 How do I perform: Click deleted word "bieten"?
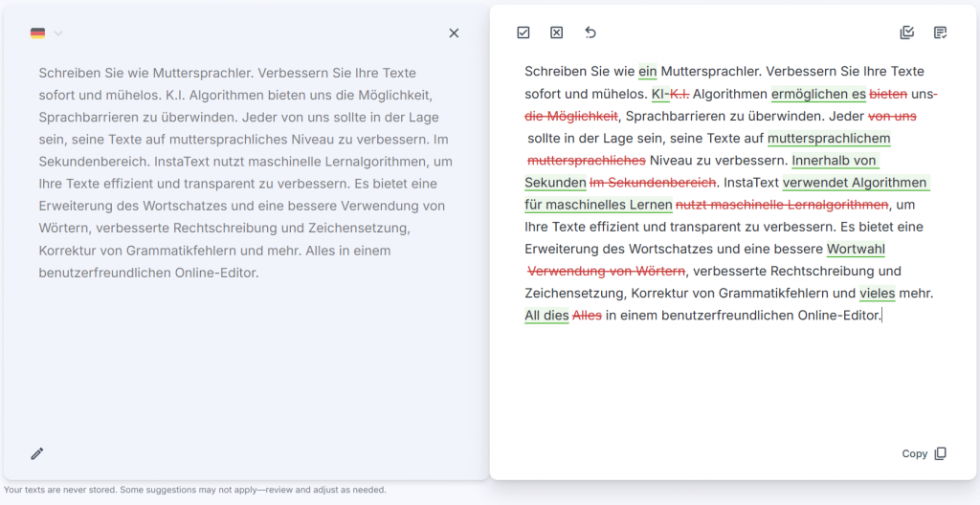[888, 95]
